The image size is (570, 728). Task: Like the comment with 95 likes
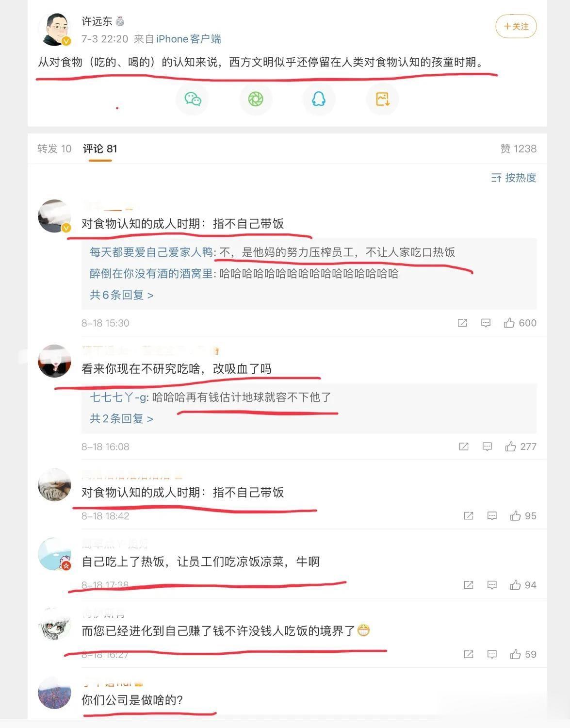(523, 516)
